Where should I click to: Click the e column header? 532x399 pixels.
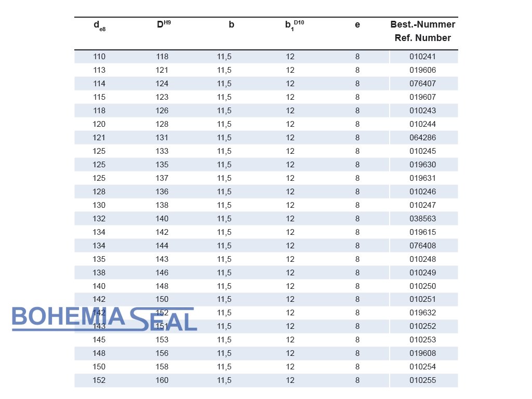point(357,24)
